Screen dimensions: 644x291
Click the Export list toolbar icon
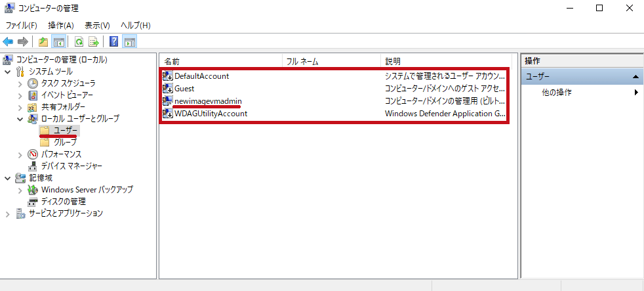coord(94,42)
